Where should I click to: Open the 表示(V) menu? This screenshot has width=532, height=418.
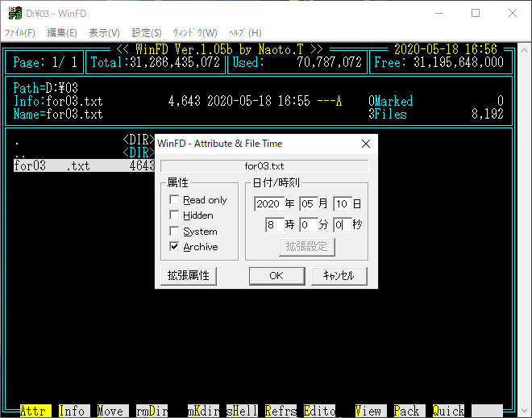pyautogui.click(x=104, y=33)
